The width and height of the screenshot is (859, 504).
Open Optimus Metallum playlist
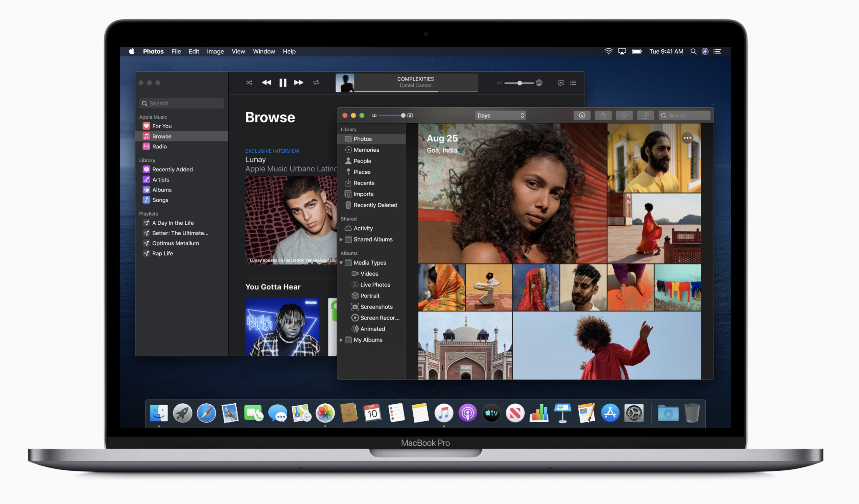coord(182,243)
